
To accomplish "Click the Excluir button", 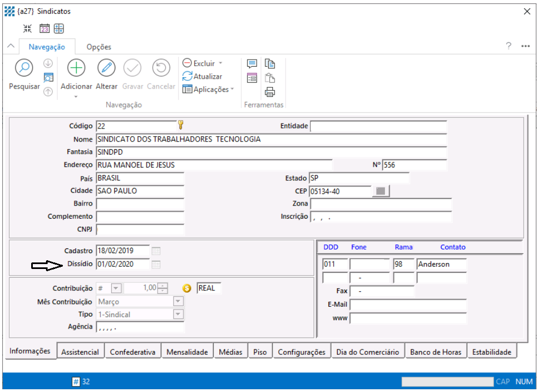I will (x=199, y=63).
